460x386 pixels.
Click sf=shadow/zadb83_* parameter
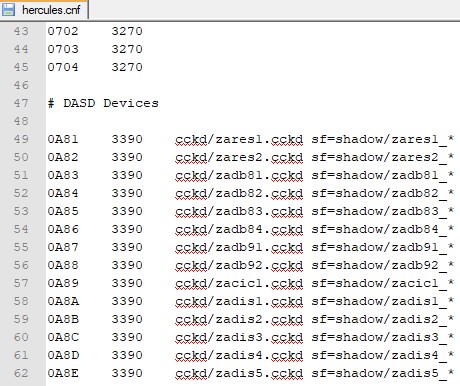pos(383,211)
